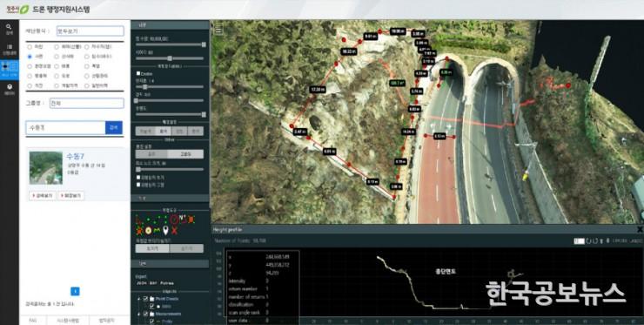Toggle the hamburger menu icon on map viewer

(x=219, y=30)
